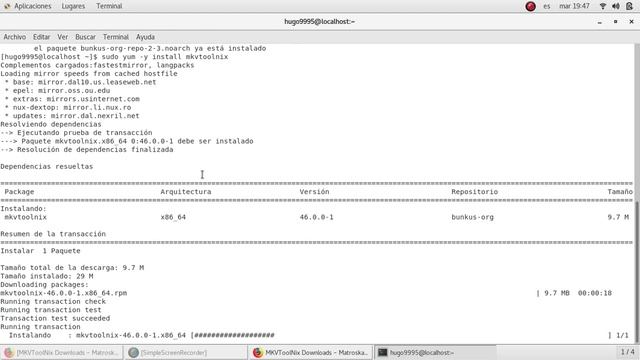Click the installation hash progress bar
This screenshot has width=640, height=360.
click(233, 336)
